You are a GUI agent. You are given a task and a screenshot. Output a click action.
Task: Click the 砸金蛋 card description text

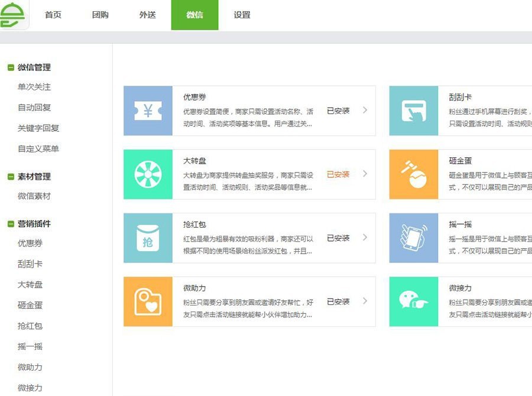click(490, 181)
